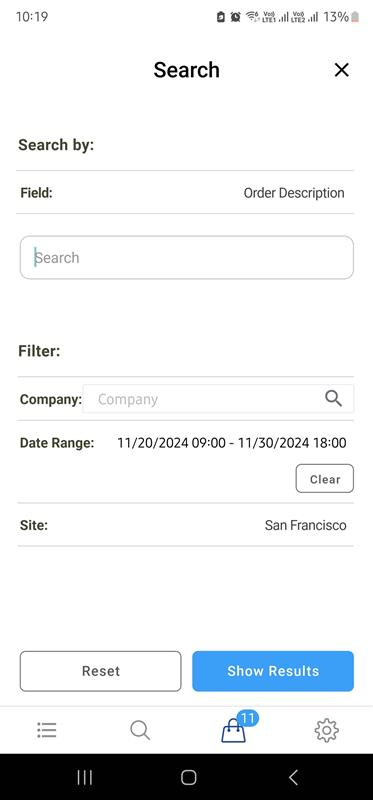Click the Show Results button

[x=273, y=671]
